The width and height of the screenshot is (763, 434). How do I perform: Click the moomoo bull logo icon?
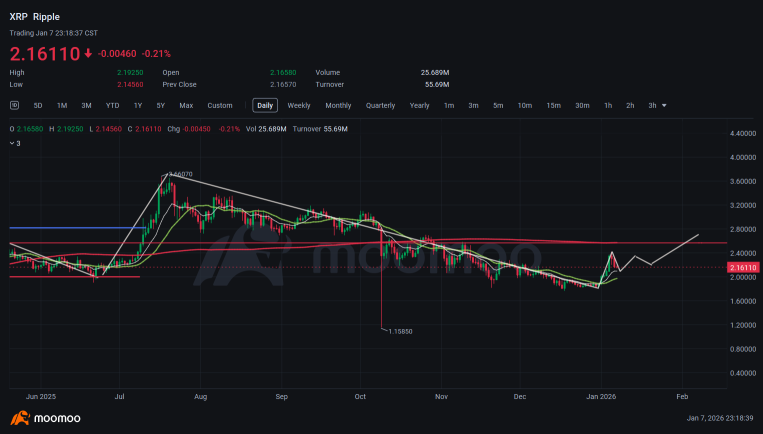pos(20,418)
